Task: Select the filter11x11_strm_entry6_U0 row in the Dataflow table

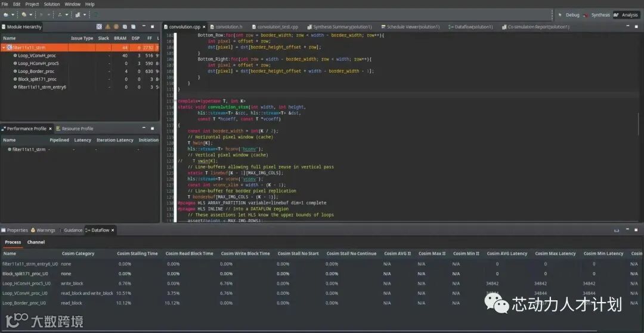Action: click(x=321, y=264)
